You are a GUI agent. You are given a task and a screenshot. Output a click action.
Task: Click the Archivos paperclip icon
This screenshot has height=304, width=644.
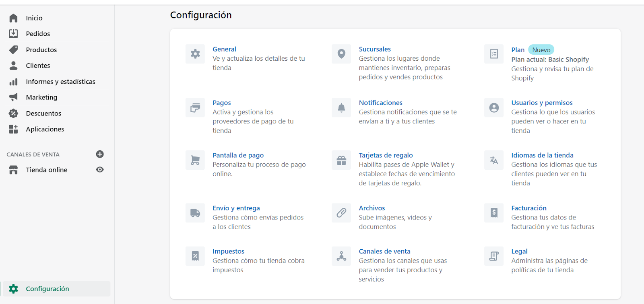(341, 213)
